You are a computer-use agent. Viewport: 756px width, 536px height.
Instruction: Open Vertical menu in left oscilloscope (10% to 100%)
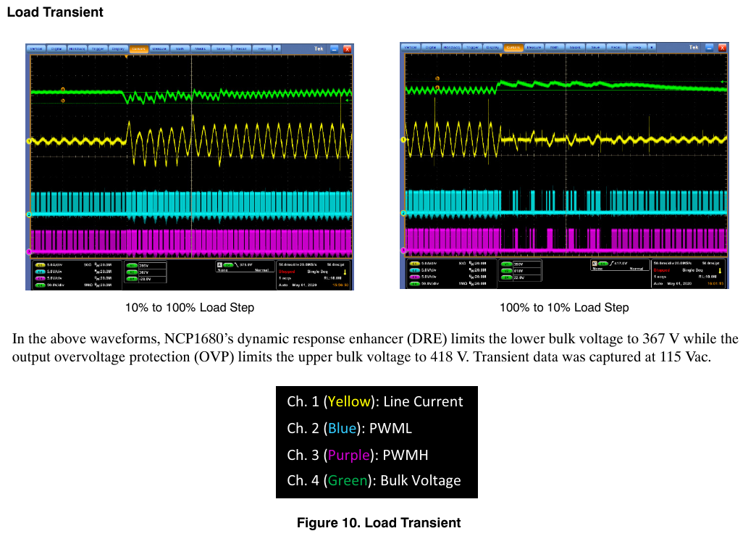[x=36, y=49]
